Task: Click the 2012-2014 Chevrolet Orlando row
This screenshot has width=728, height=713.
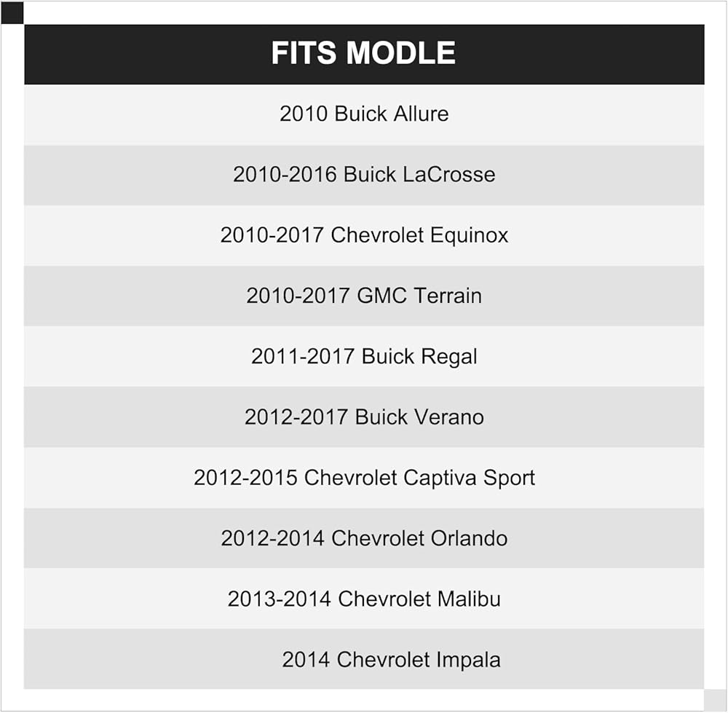Action: 364,538
